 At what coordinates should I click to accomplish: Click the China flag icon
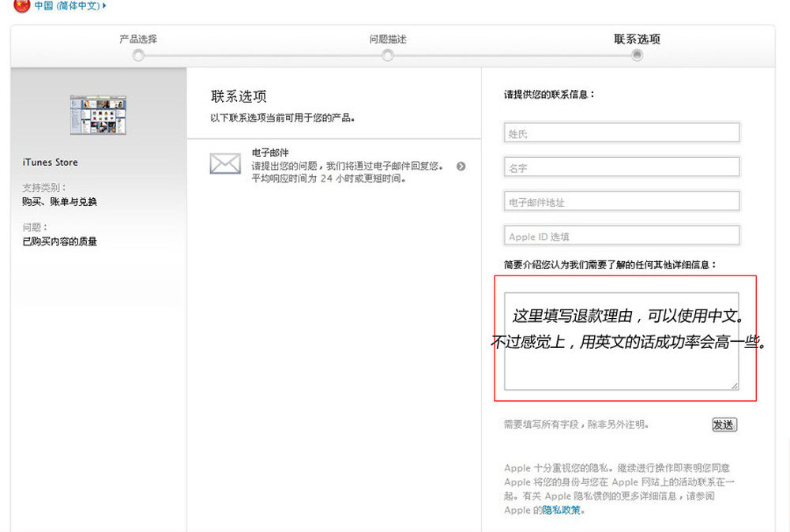[x=21, y=5]
